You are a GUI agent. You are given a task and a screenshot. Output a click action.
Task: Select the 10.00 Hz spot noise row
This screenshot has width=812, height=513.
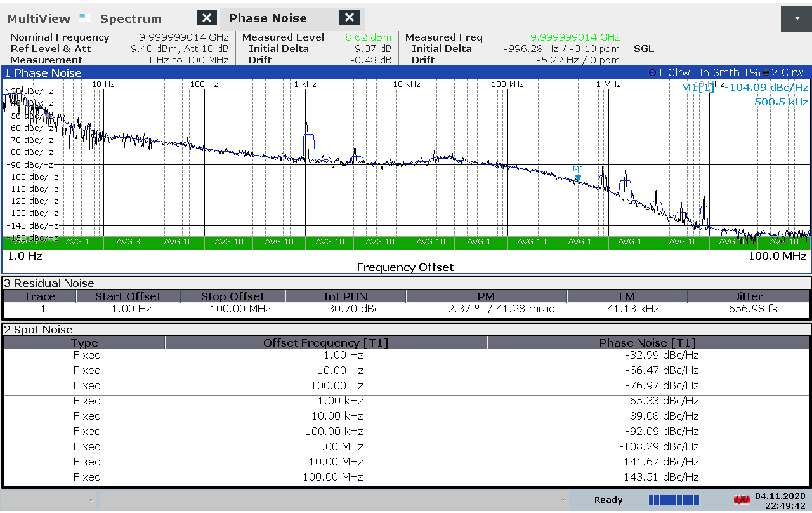(407, 370)
